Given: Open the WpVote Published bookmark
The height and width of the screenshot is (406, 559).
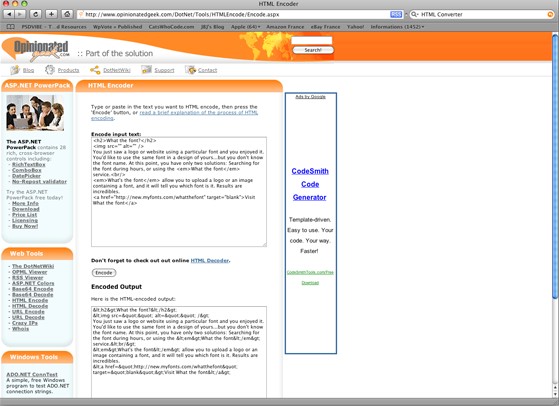Looking at the screenshot, I should pos(117,27).
